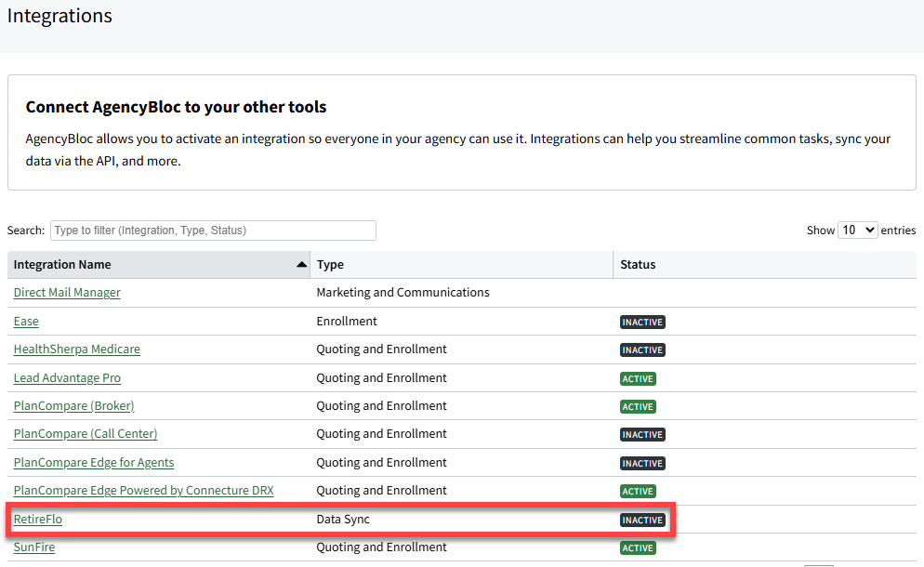Viewport: 924px width, 567px height.
Task: Click 'Quoting and Enrollment' in HealthSherpa row
Action: pyautogui.click(x=381, y=349)
